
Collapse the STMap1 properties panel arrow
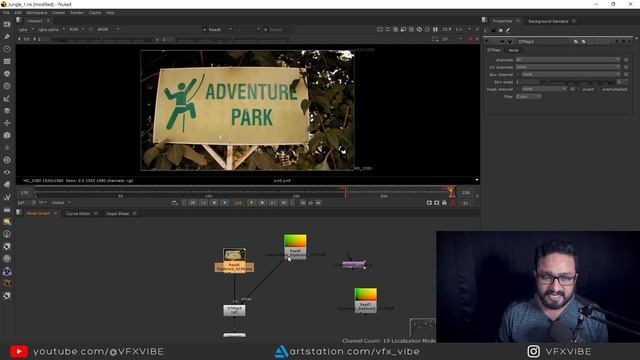click(x=487, y=41)
